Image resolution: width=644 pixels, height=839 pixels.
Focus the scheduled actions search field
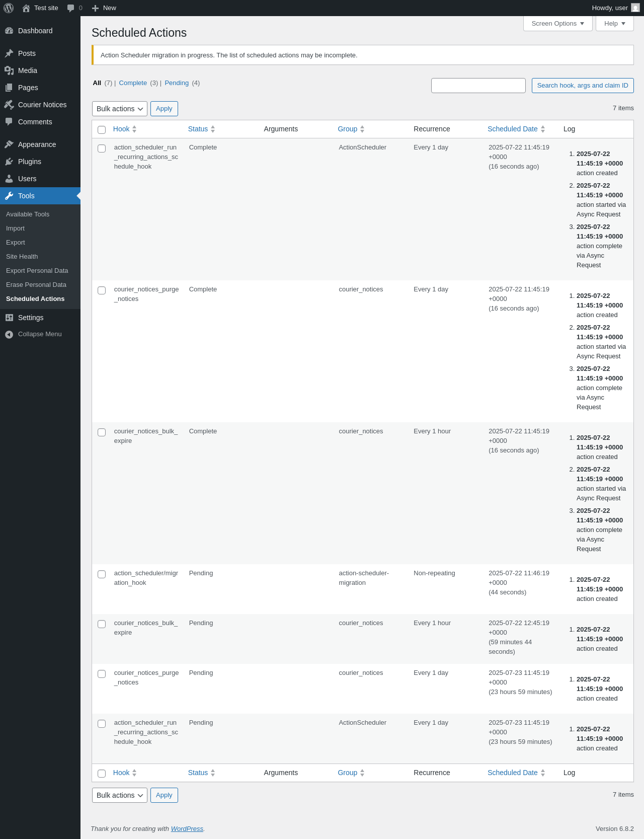[478, 86]
